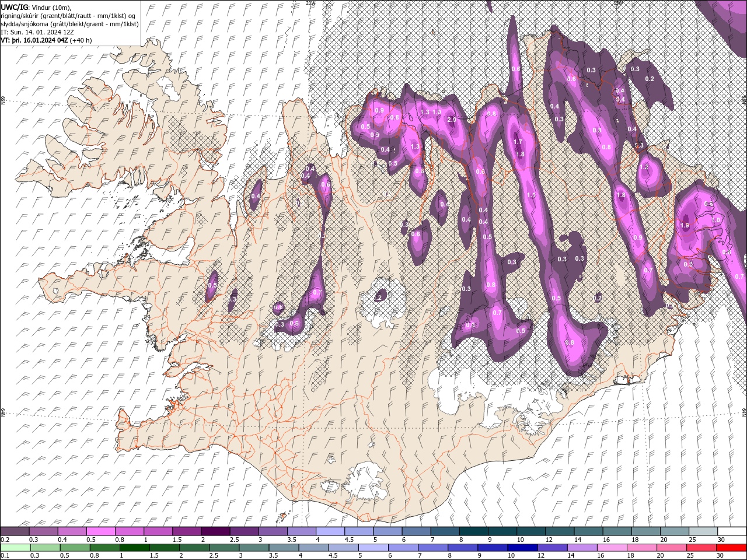Viewport: 747px width, 560px height.
Task: Click the white 30 snow legend swatch
Action: coord(731,531)
